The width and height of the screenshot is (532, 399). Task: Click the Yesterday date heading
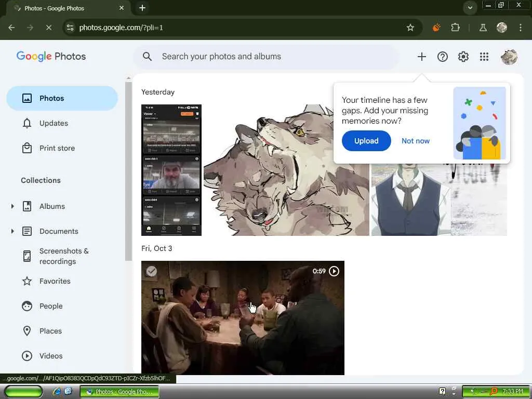(x=158, y=92)
